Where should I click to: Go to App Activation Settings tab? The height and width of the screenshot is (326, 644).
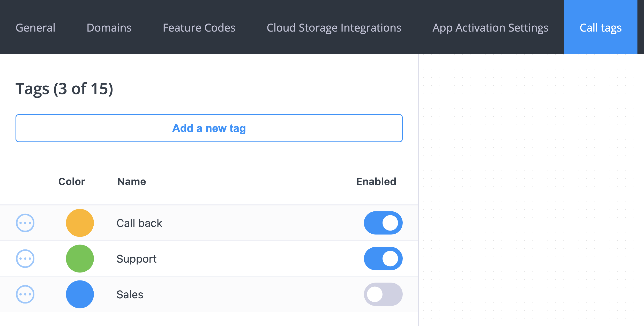click(x=490, y=27)
